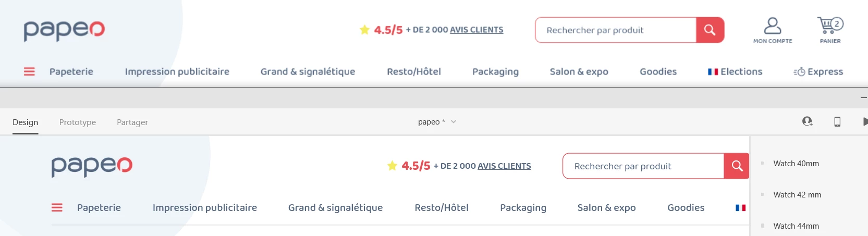The height and width of the screenshot is (236, 868).
Task: Click the French flag beside Elections in the top nav
Action: (x=713, y=72)
